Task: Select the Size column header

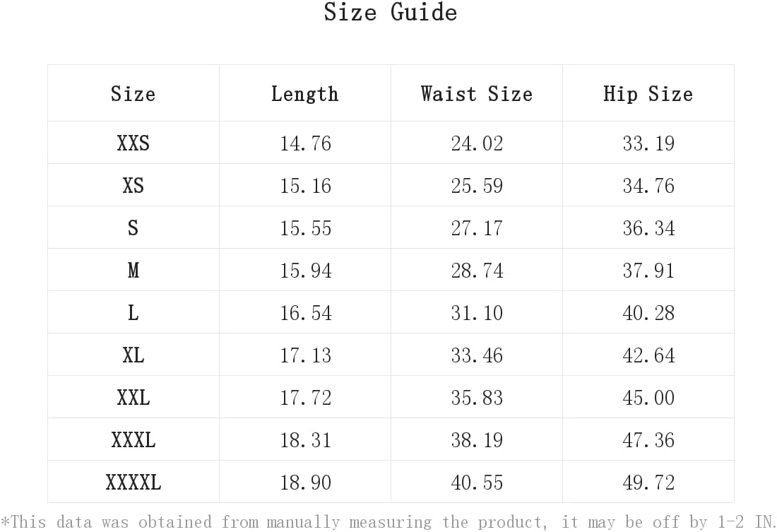Action: point(134,94)
